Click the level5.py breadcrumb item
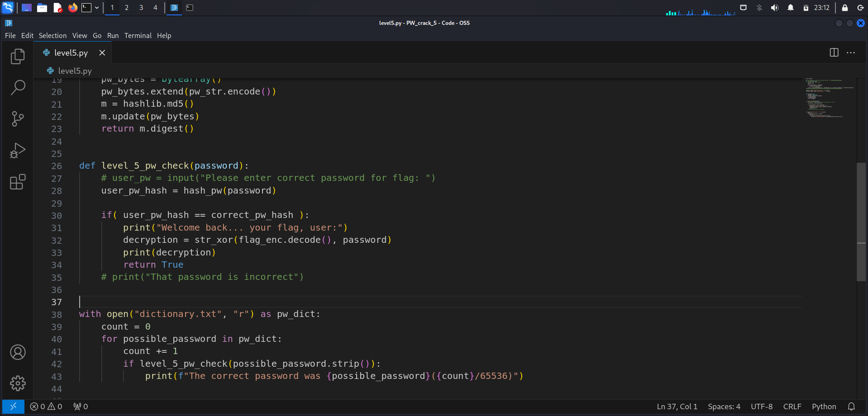 (75, 71)
